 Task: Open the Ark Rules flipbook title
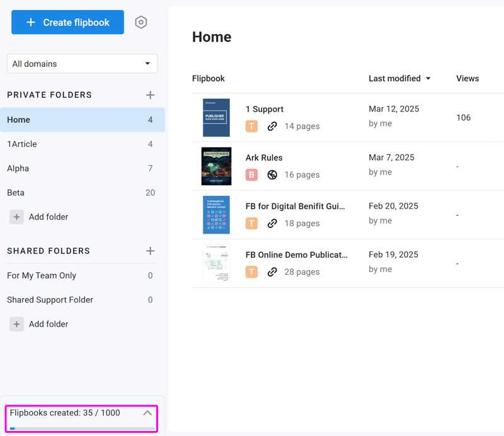click(x=264, y=158)
